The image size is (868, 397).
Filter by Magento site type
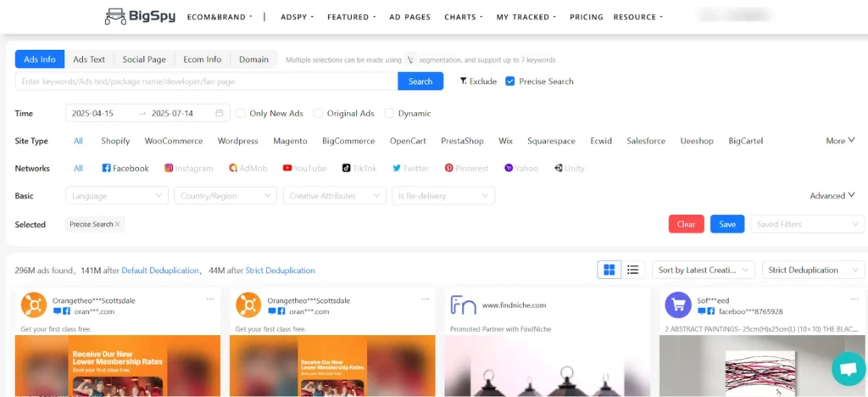[x=290, y=141]
